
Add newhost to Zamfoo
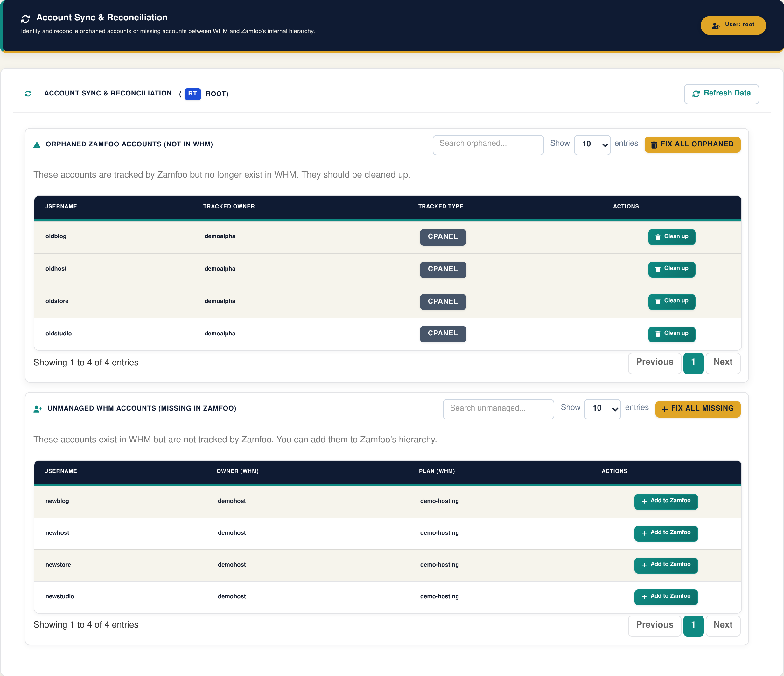(x=666, y=533)
